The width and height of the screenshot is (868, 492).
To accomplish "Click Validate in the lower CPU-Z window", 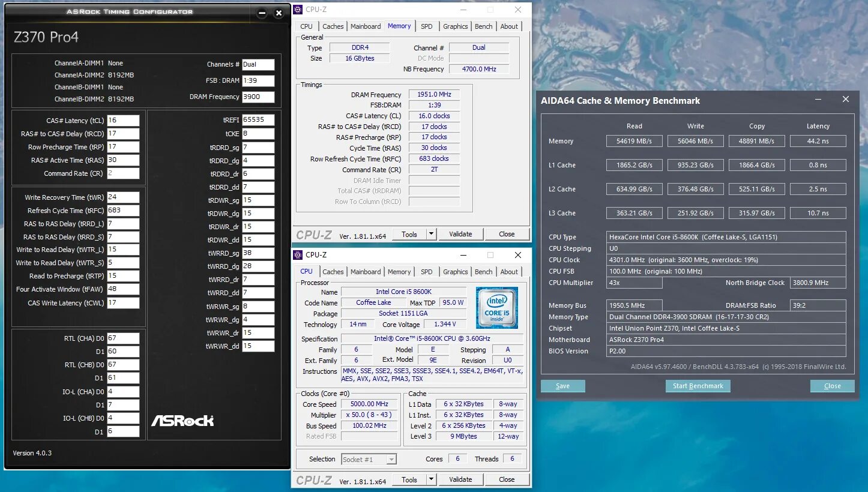I will pos(460,479).
